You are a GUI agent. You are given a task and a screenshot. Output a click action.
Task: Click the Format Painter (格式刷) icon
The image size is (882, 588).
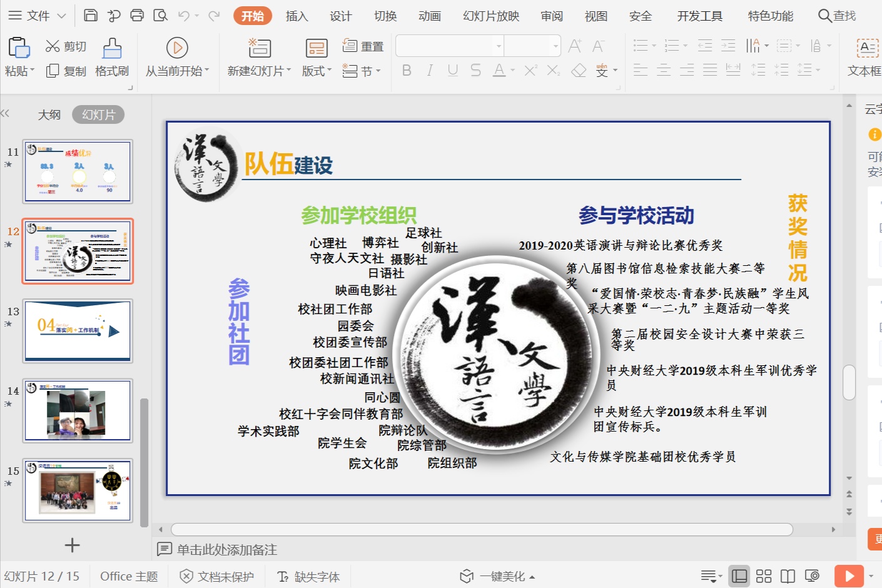(112, 49)
